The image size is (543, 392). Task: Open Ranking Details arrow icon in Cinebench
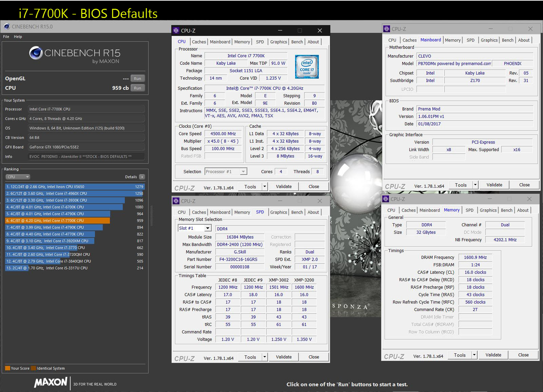(x=142, y=177)
